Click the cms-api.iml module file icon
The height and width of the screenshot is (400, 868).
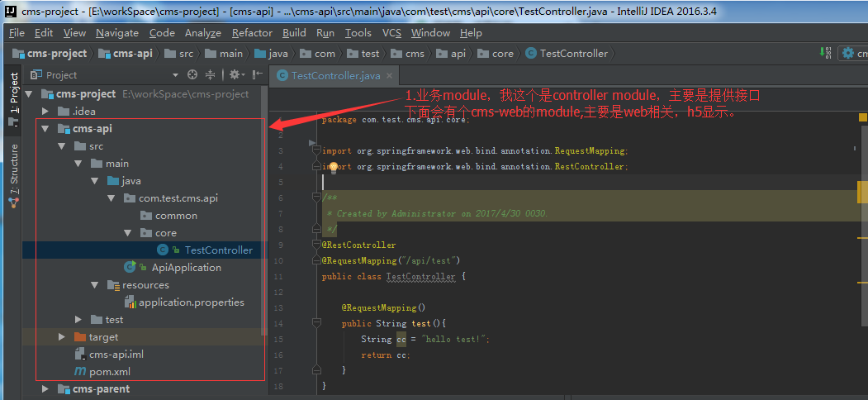pyautogui.click(x=80, y=354)
